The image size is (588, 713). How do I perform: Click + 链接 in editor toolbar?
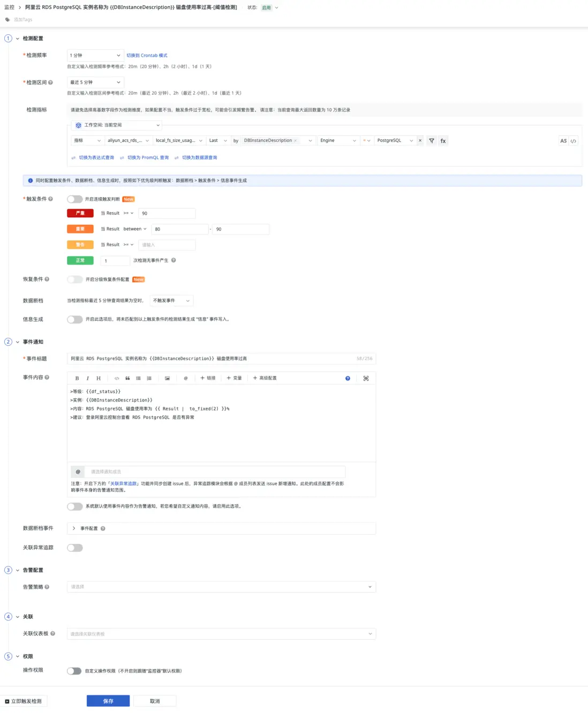(208, 378)
